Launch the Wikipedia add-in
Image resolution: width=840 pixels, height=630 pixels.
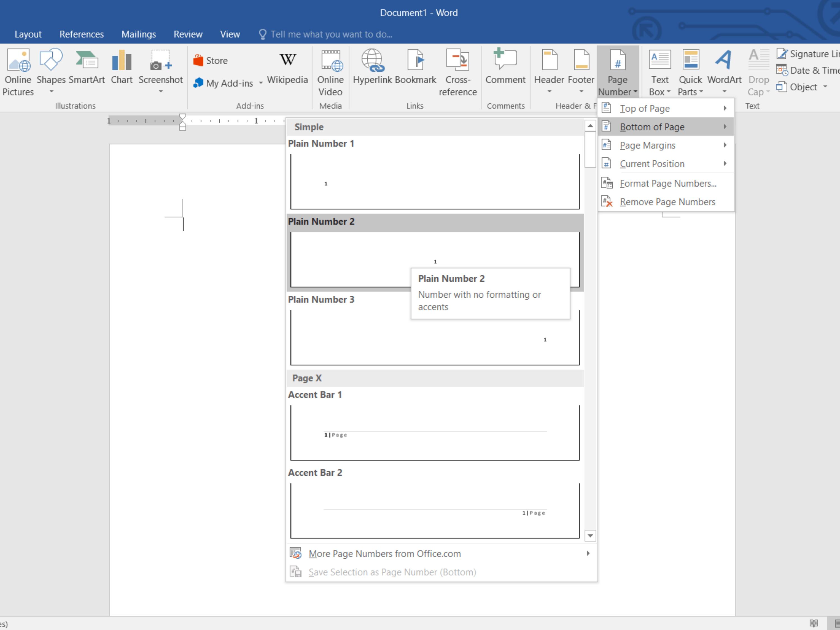click(x=288, y=67)
